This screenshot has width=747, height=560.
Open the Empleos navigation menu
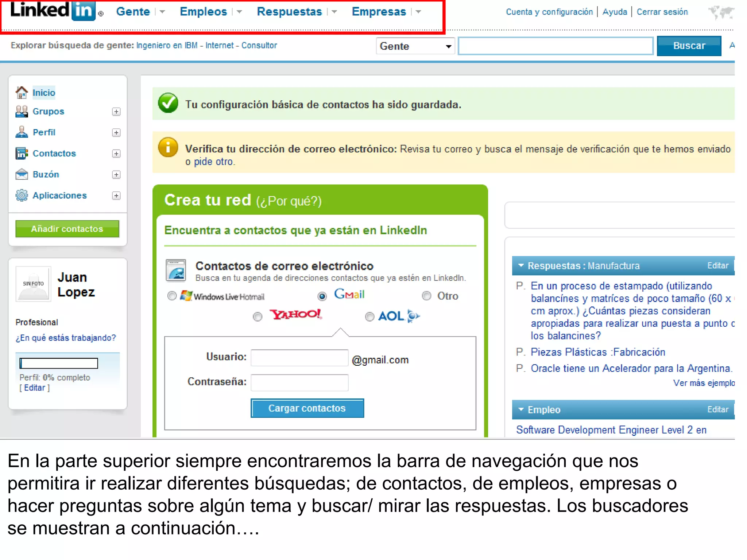(x=204, y=12)
